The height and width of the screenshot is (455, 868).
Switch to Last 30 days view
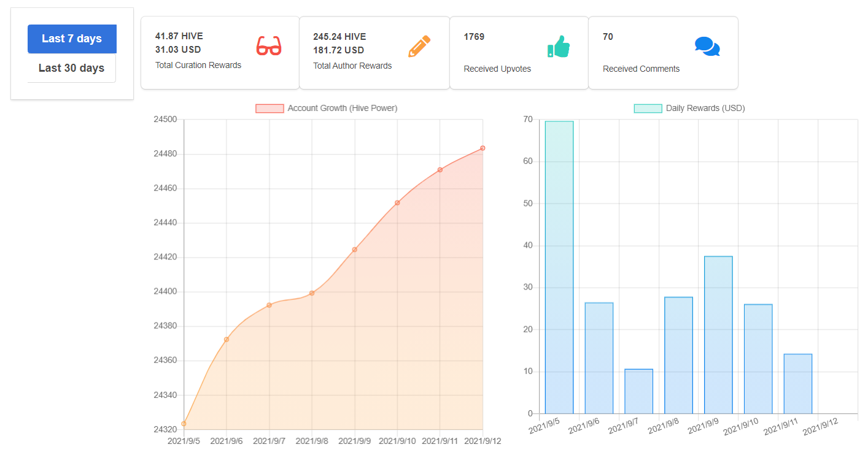(x=72, y=68)
